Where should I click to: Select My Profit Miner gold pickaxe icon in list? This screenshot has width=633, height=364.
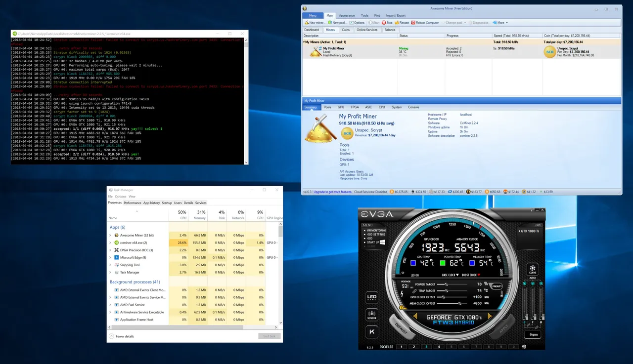tap(316, 51)
